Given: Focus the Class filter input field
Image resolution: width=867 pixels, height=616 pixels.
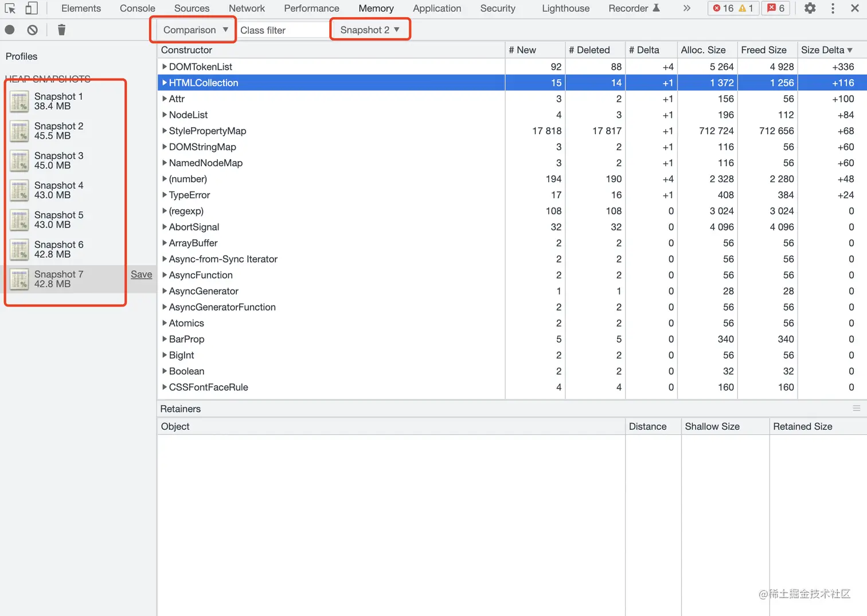Looking at the screenshot, I should [283, 30].
